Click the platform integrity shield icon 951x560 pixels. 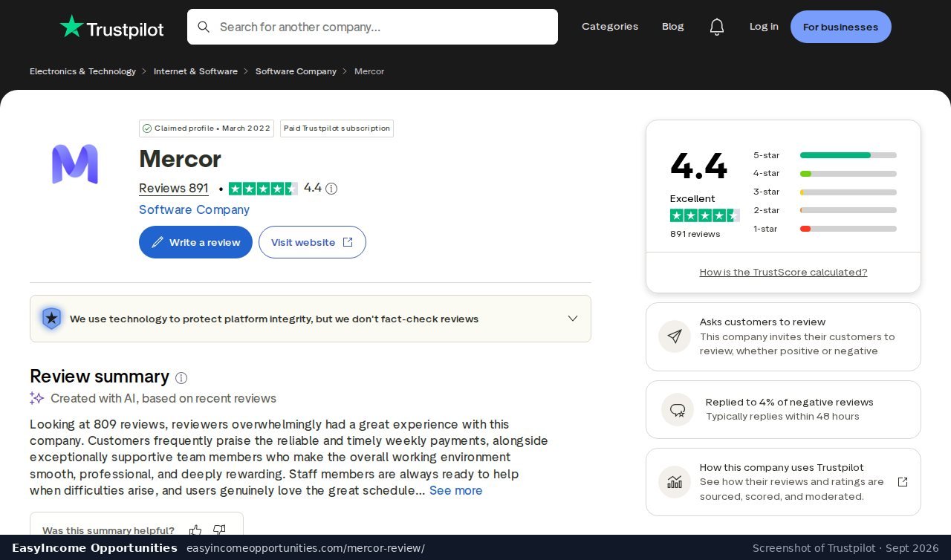click(x=51, y=319)
